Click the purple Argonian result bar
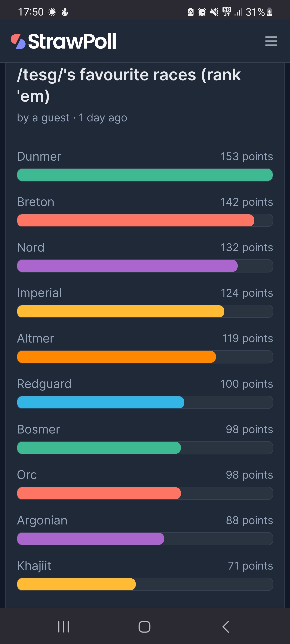The height and width of the screenshot is (644, 290). point(91,539)
